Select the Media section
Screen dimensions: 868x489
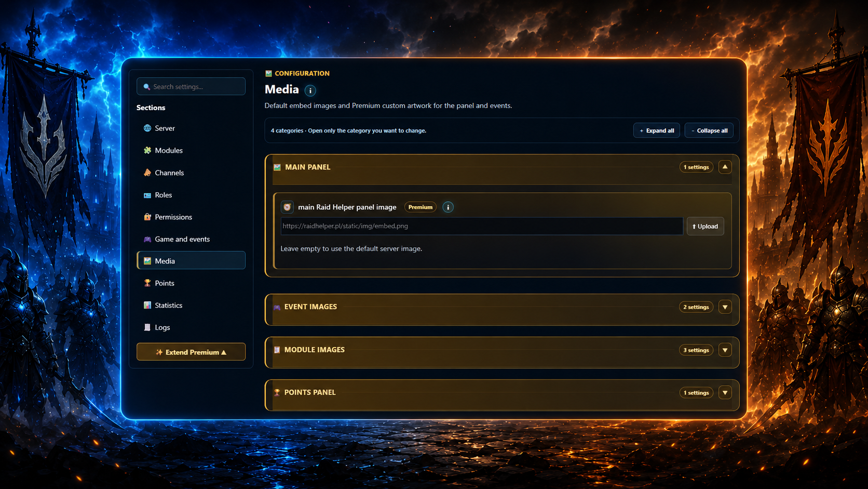point(191,260)
